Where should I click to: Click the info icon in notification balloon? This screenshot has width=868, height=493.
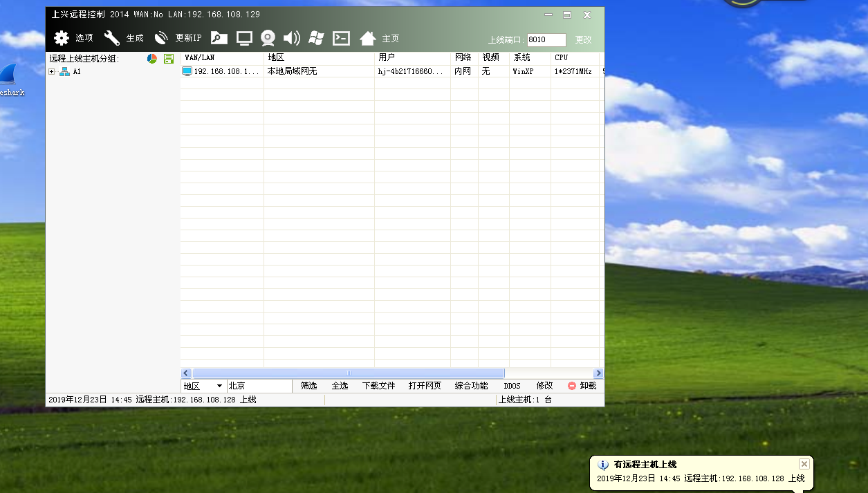click(x=603, y=465)
